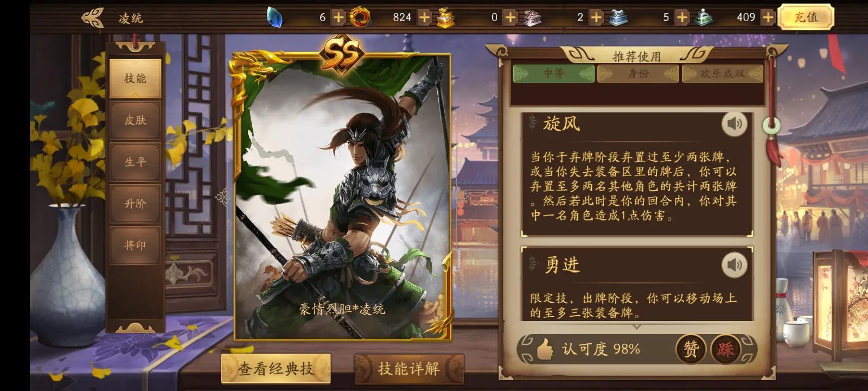Viewport: 868px width, 391px height.
Task: Like this hero with the 赞 button
Action: pos(691,349)
